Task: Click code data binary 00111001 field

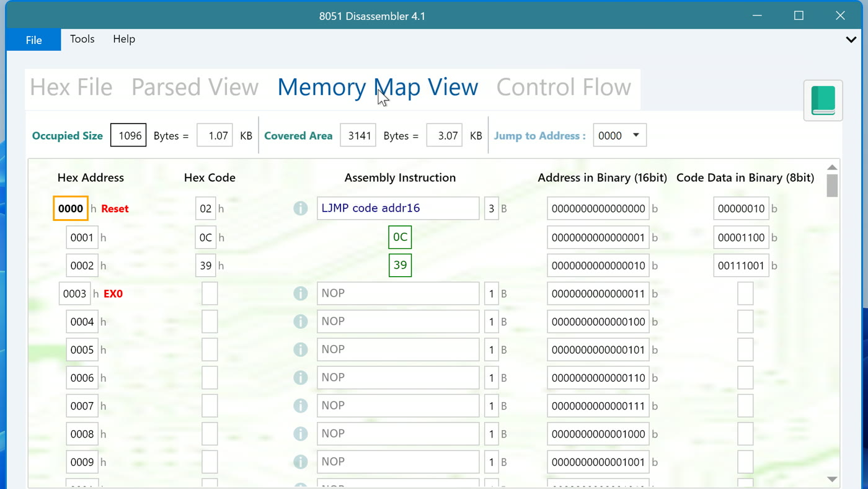Action: (x=741, y=266)
